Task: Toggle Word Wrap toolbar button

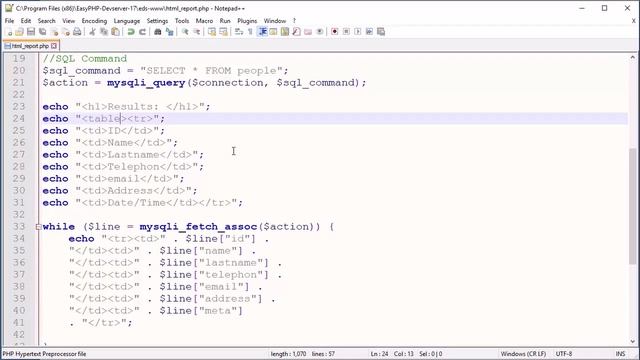Action: click(x=239, y=32)
